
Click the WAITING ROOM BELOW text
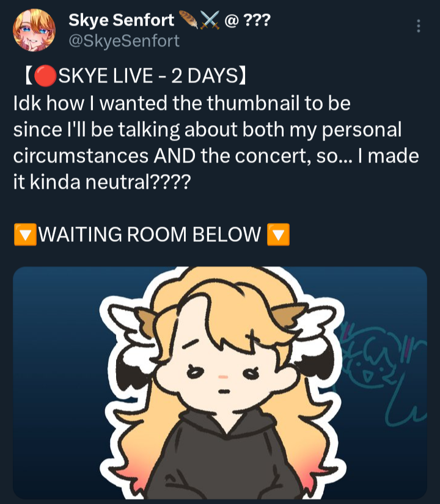click(150, 235)
